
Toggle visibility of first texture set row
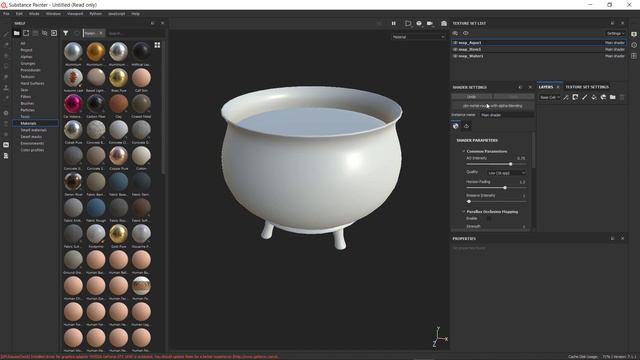[x=455, y=42]
